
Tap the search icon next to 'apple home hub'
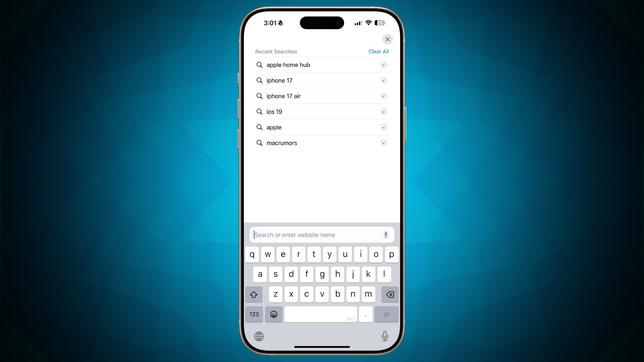260,65
